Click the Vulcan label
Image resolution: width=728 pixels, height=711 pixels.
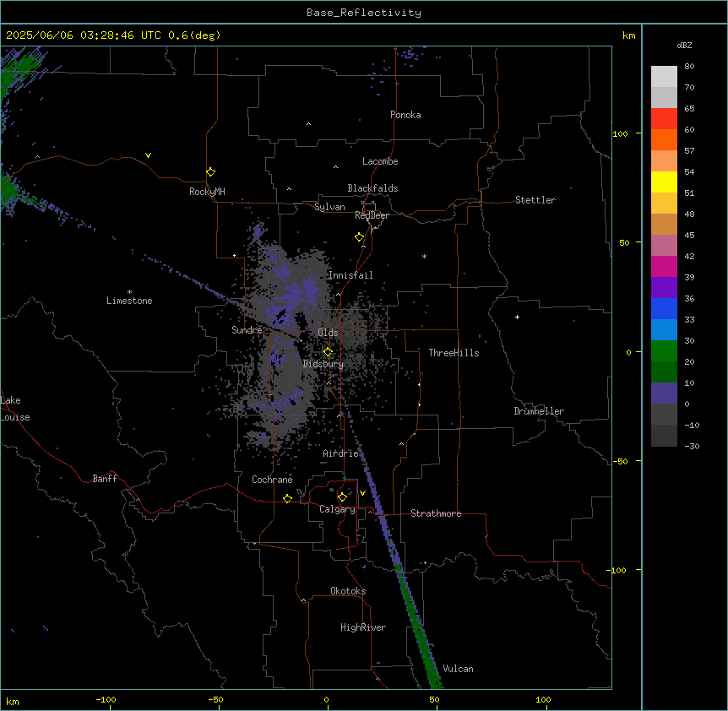pos(458,669)
